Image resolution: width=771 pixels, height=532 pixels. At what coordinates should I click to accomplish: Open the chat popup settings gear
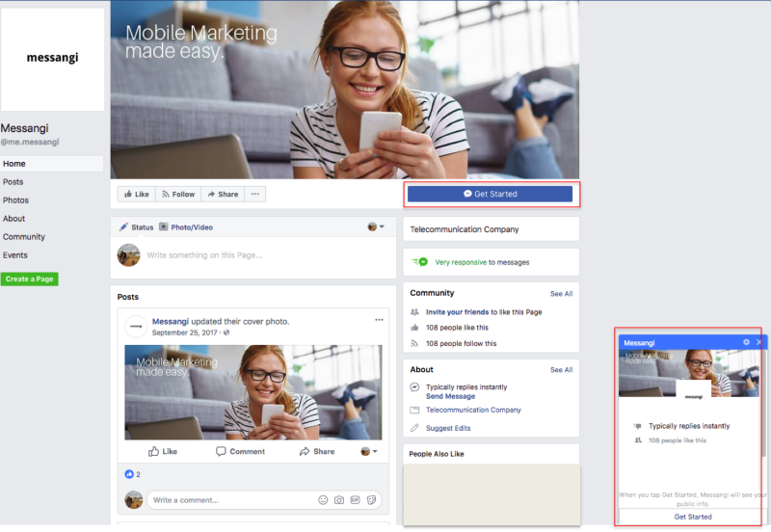[746, 342]
